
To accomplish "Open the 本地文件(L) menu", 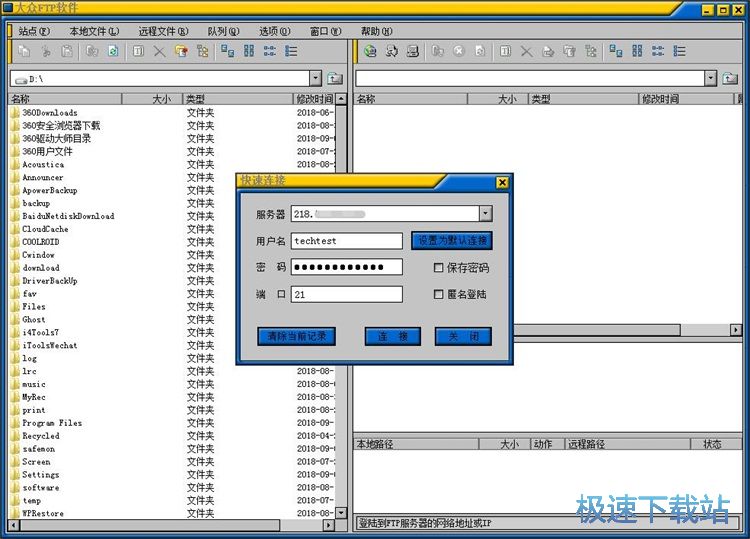I will point(94,32).
